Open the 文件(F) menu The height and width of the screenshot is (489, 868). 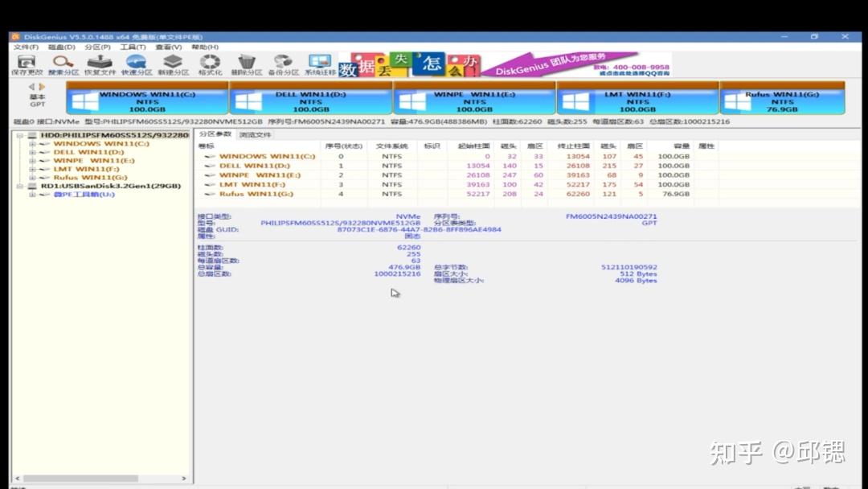click(x=26, y=47)
